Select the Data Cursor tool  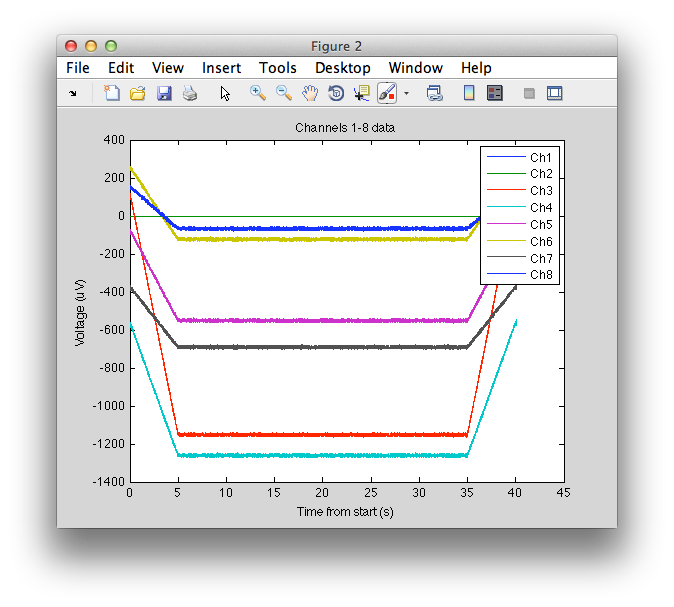click(x=362, y=93)
